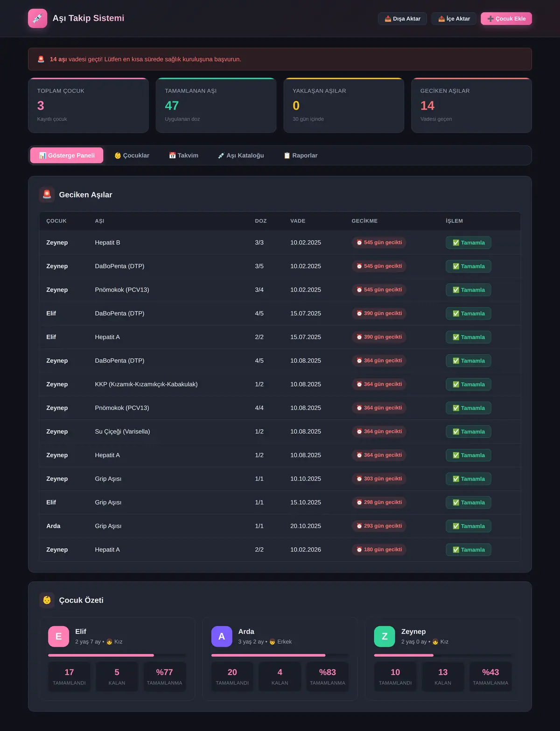560x731 pixels.
Task: Select the Geciken Aşılar stat card showing 14
Action: coord(471,105)
